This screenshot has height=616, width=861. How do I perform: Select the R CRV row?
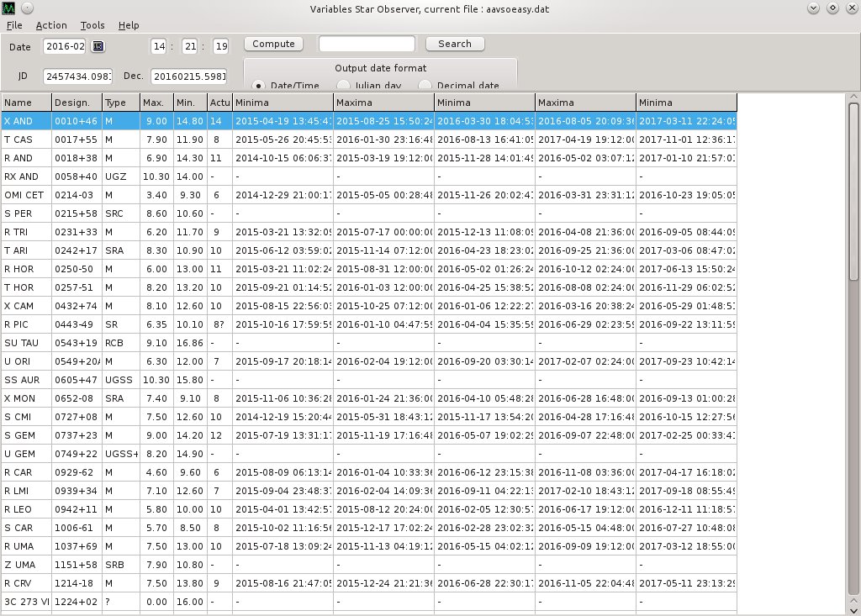coord(369,583)
